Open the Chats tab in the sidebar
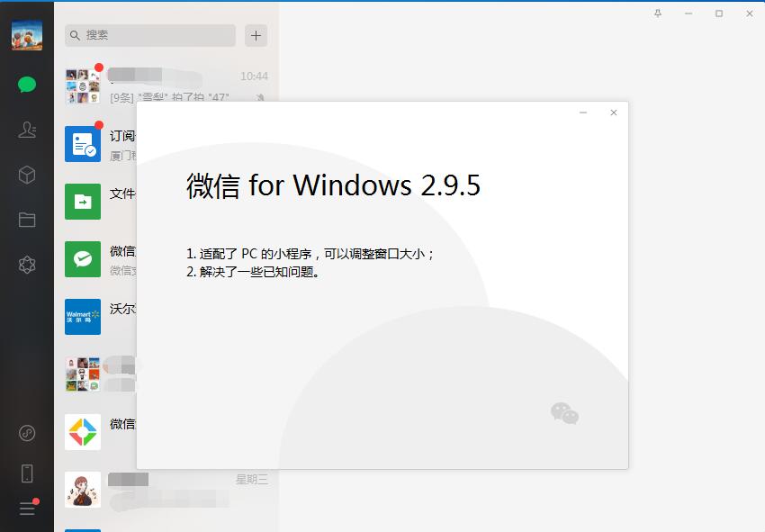The height and width of the screenshot is (532, 765). coord(27,84)
